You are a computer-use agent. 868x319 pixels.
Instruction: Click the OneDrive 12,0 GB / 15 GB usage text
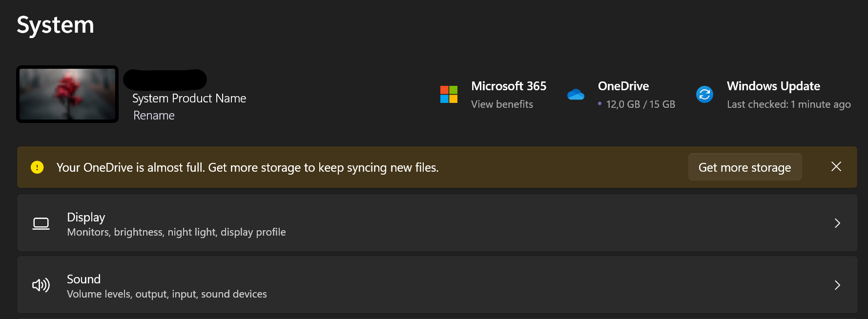(x=640, y=104)
